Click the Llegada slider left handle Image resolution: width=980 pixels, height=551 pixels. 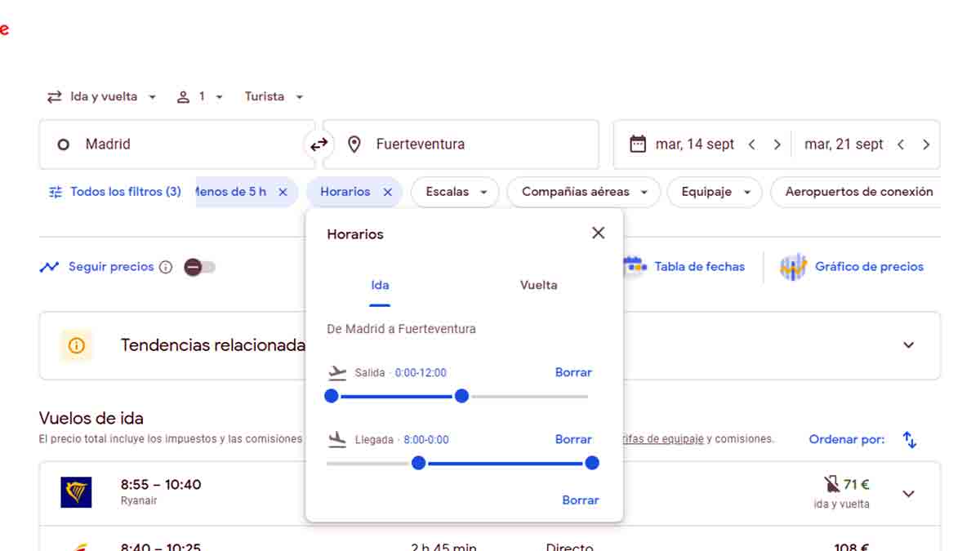coord(418,463)
